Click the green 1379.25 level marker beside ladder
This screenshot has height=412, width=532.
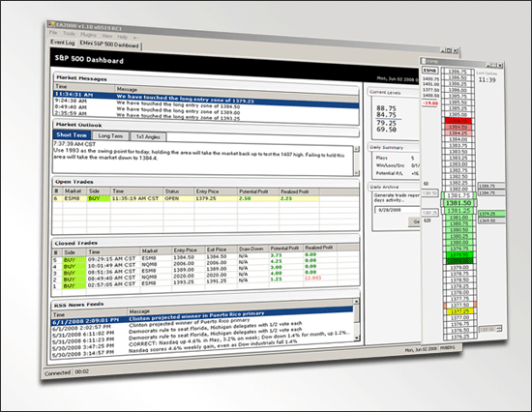click(x=492, y=214)
